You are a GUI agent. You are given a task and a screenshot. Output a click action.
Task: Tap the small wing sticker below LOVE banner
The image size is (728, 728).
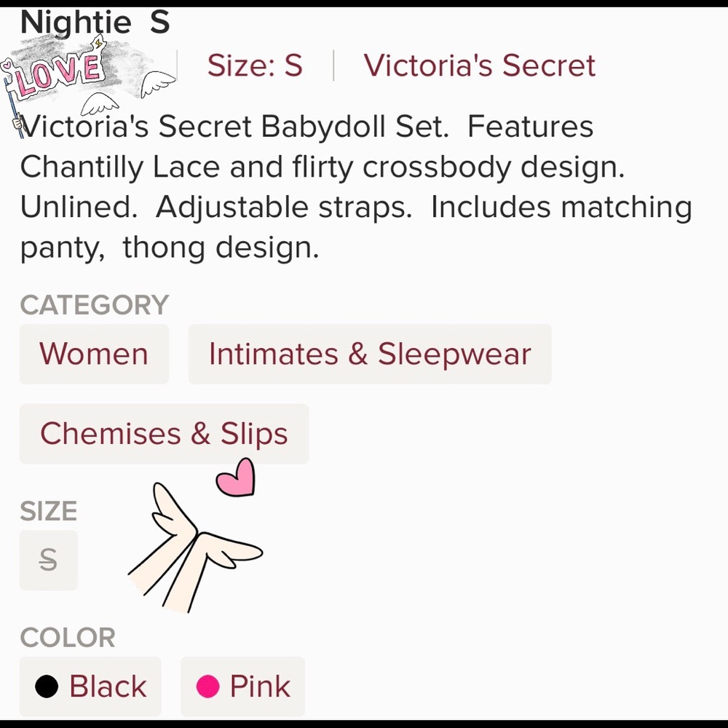[99, 104]
